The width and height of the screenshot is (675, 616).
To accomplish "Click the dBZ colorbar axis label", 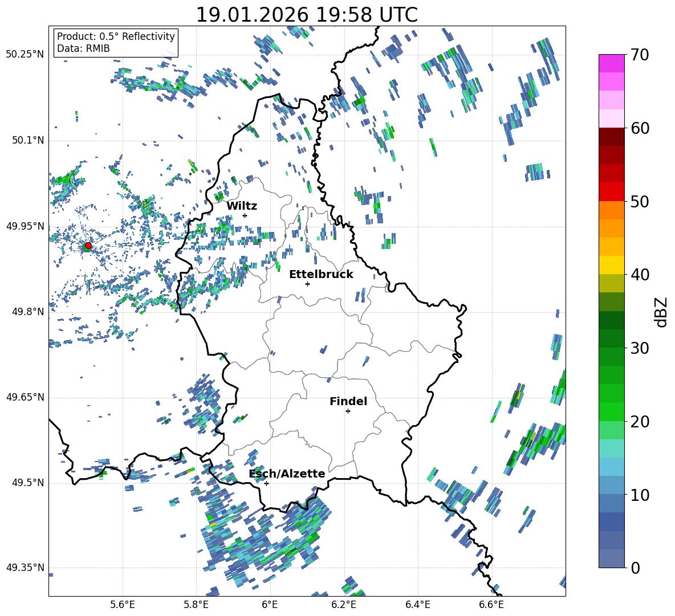I will [x=662, y=312].
